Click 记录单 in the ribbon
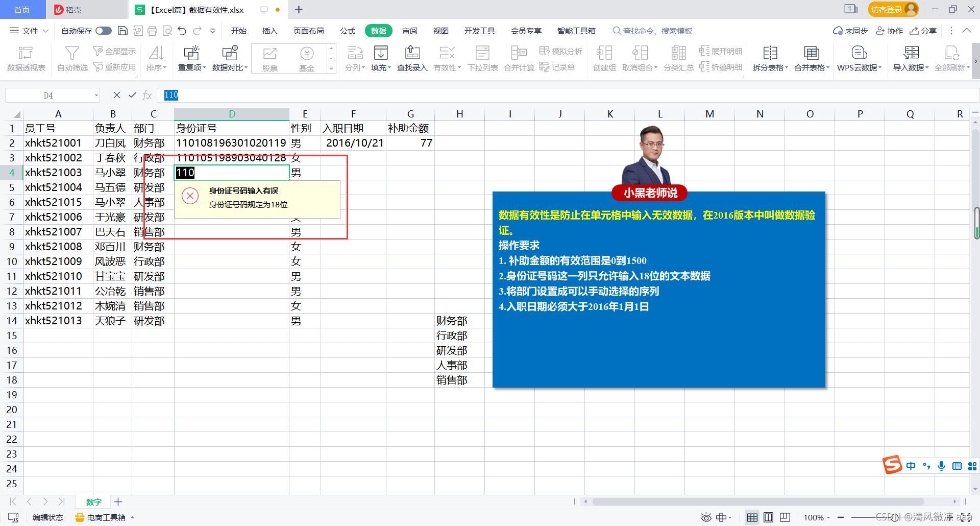Viewport: 980px width, 526px height. pyautogui.click(x=557, y=67)
